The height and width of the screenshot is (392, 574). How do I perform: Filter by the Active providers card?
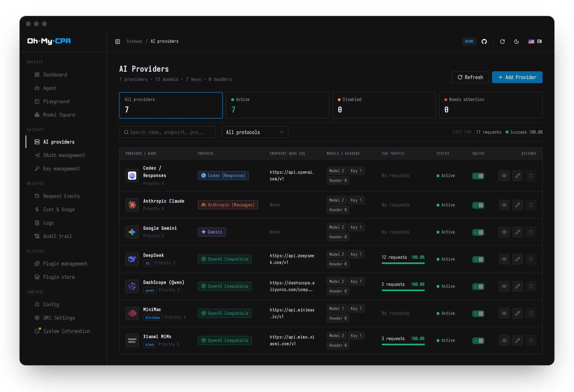[277, 105]
